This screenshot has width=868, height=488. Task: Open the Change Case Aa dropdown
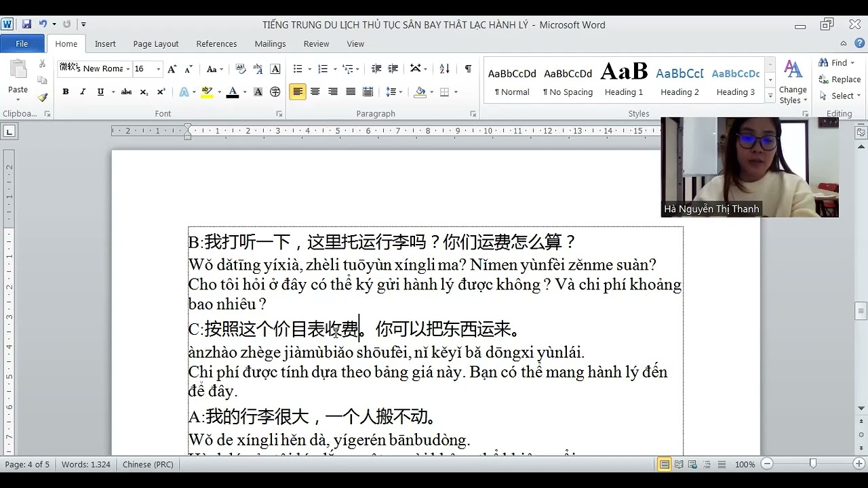click(x=215, y=69)
